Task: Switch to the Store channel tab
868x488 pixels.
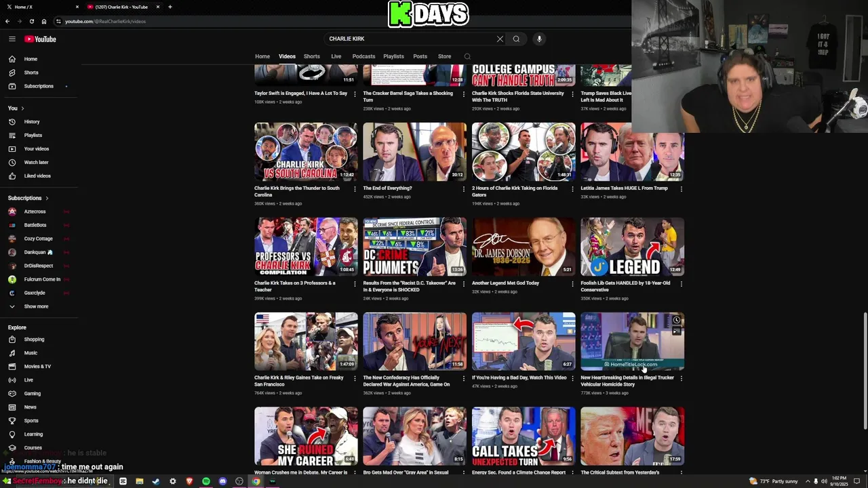Action: (x=444, y=56)
